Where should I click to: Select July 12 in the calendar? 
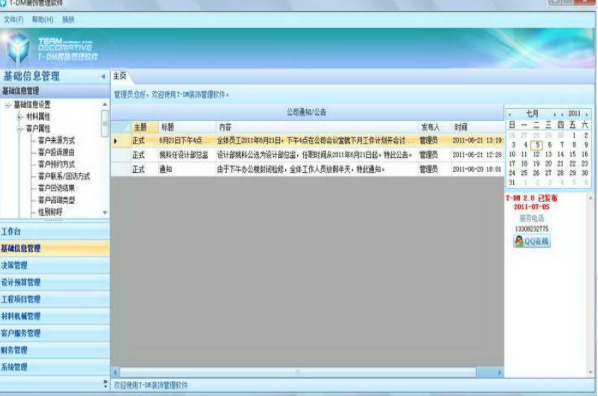536,154
